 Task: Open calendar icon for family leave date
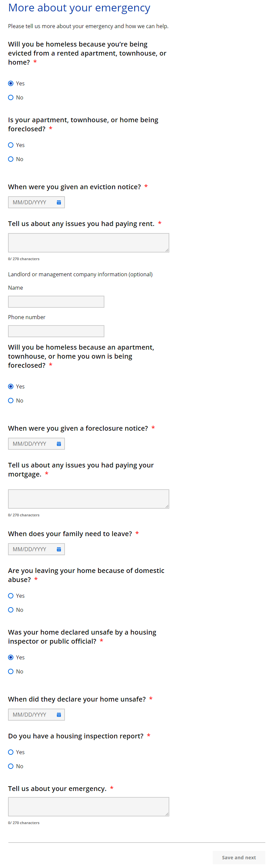[59, 549]
